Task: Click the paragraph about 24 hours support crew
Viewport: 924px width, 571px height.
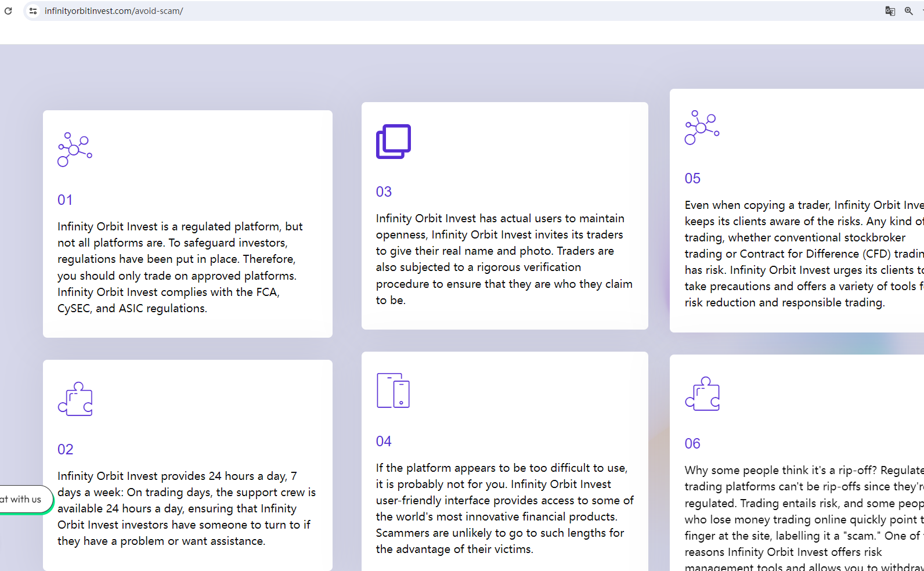Action: tap(186, 508)
